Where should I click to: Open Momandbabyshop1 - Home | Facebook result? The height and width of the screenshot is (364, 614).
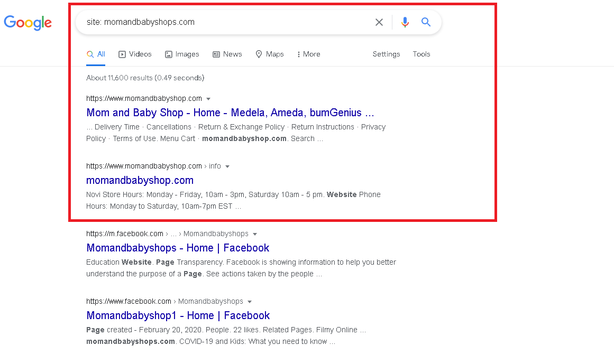click(178, 315)
